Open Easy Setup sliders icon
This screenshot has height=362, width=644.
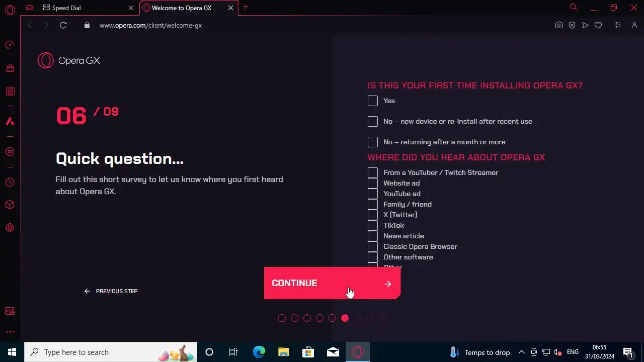point(618,25)
